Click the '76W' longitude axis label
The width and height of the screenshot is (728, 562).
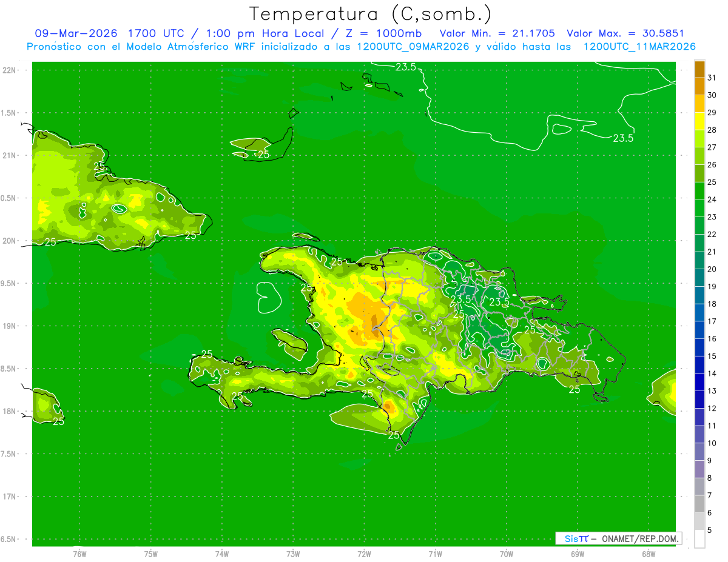coord(79,554)
